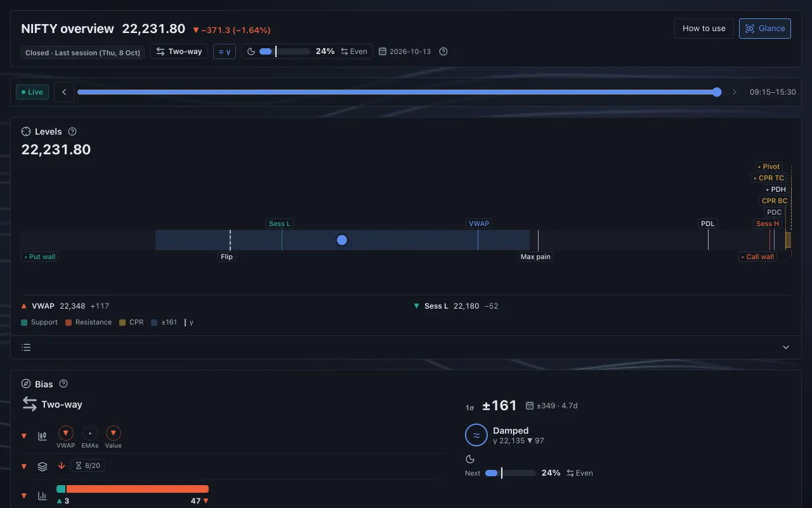
Task: Click the EMAs neutral indicator circle
Action: tap(90, 434)
